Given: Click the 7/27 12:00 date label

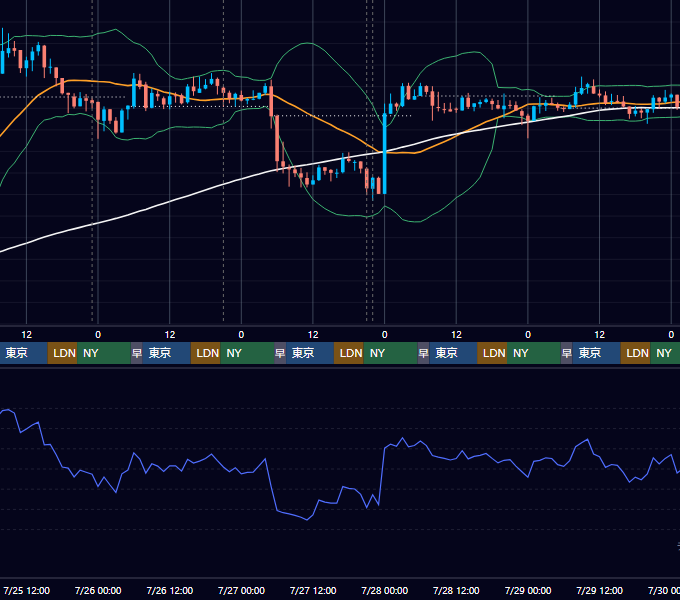Looking at the screenshot, I should pos(313,590).
